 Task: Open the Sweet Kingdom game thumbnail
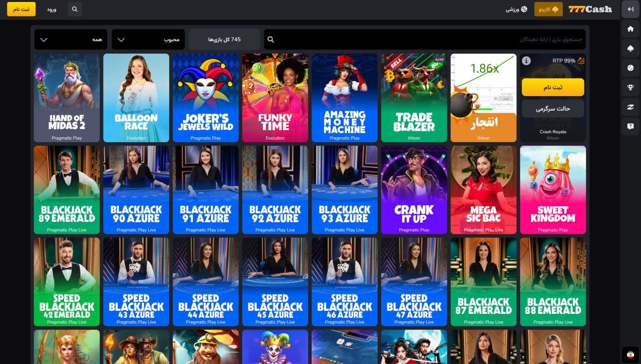pyautogui.click(x=553, y=190)
